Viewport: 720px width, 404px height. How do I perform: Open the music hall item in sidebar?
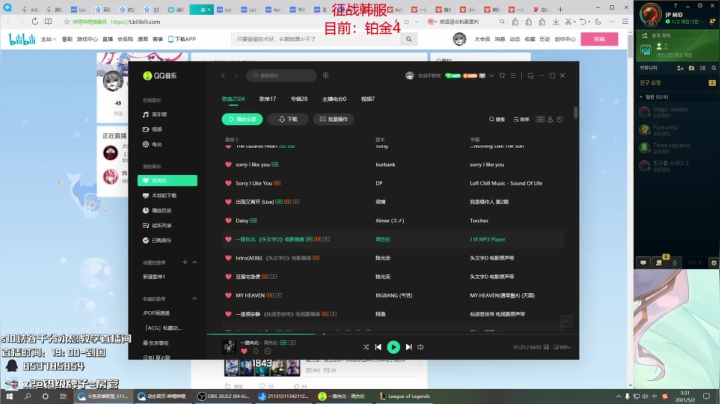click(x=155, y=114)
